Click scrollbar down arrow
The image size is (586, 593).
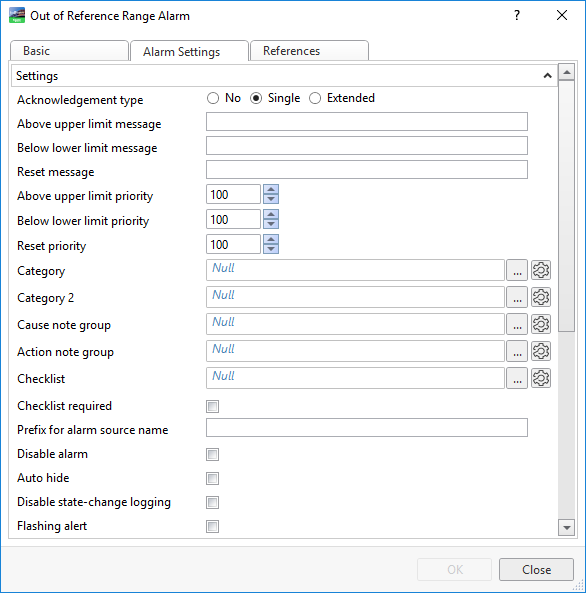pyautogui.click(x=566, y=528)
